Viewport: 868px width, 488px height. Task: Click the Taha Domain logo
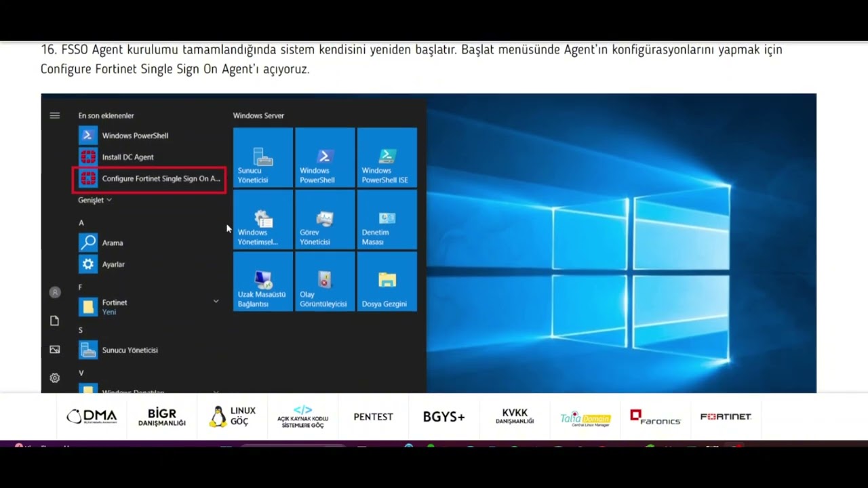coord(585,419)
